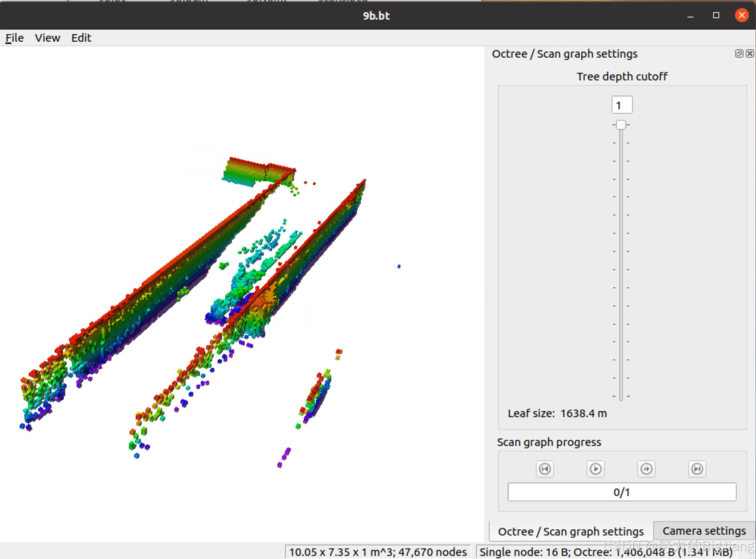Image resolution: width=756 pixels, height=559 pixels.
Task: Click the scan graph progress bar showing 0/1
Action: click(x=621, y=492)
